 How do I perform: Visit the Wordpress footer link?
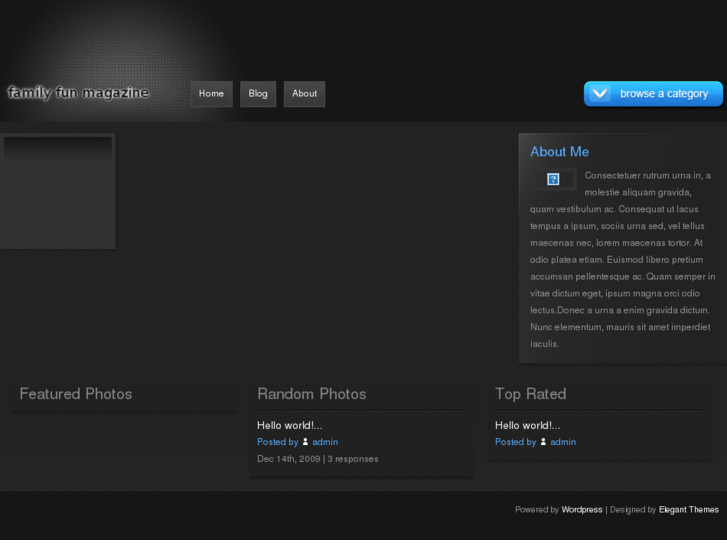[581, 510]
